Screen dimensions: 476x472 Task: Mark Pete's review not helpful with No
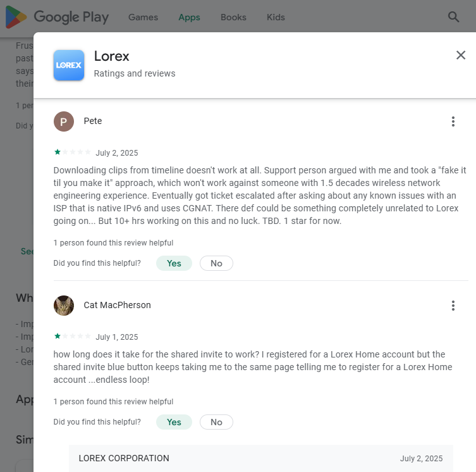tap(216, 263)
